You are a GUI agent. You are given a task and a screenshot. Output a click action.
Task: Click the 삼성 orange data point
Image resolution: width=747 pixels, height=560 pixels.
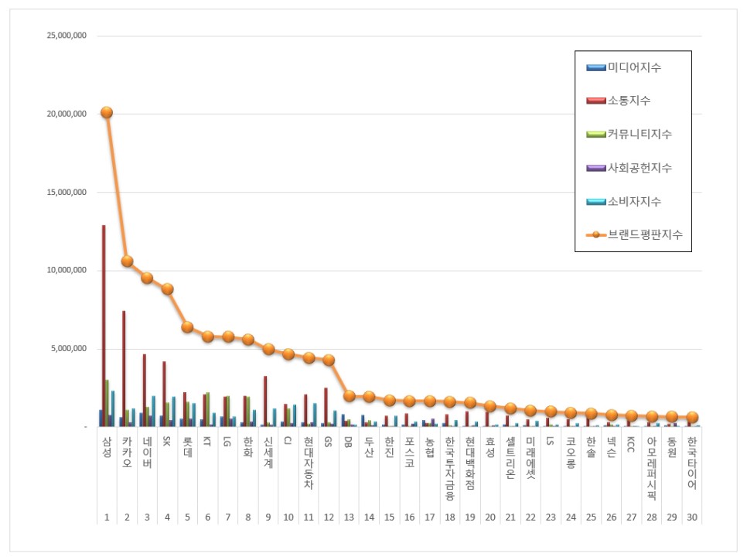[x=107, y=112]
